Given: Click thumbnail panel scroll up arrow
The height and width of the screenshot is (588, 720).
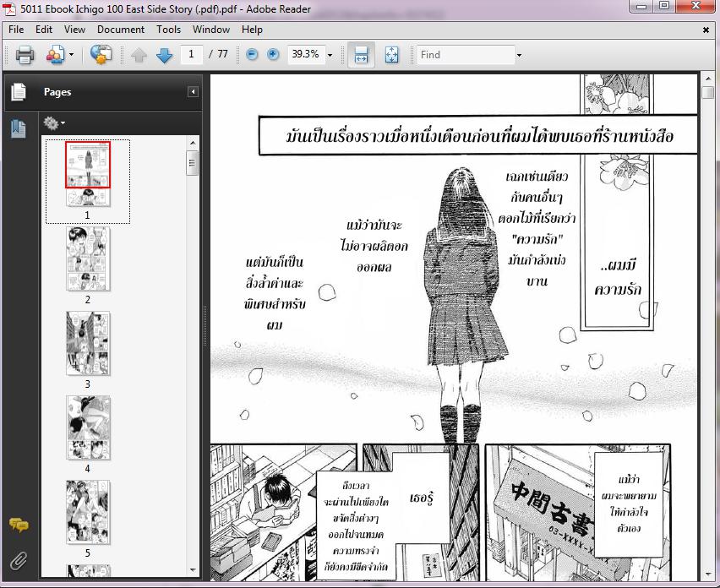Looking at the screenshot, I should point(193,143).
